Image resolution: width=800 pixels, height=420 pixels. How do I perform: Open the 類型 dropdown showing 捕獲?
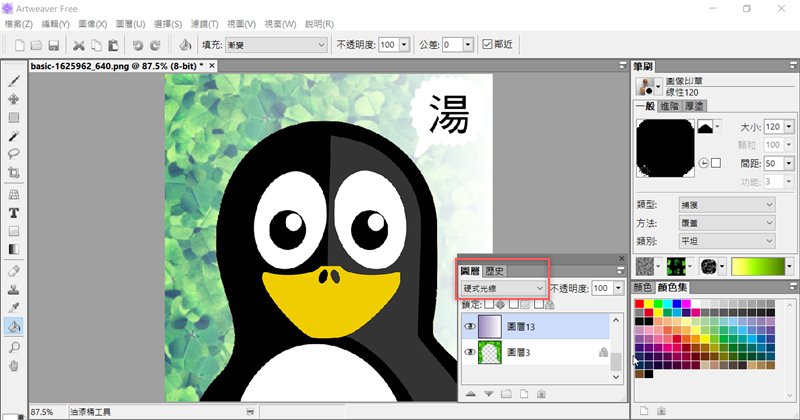(x=726, y=204)
